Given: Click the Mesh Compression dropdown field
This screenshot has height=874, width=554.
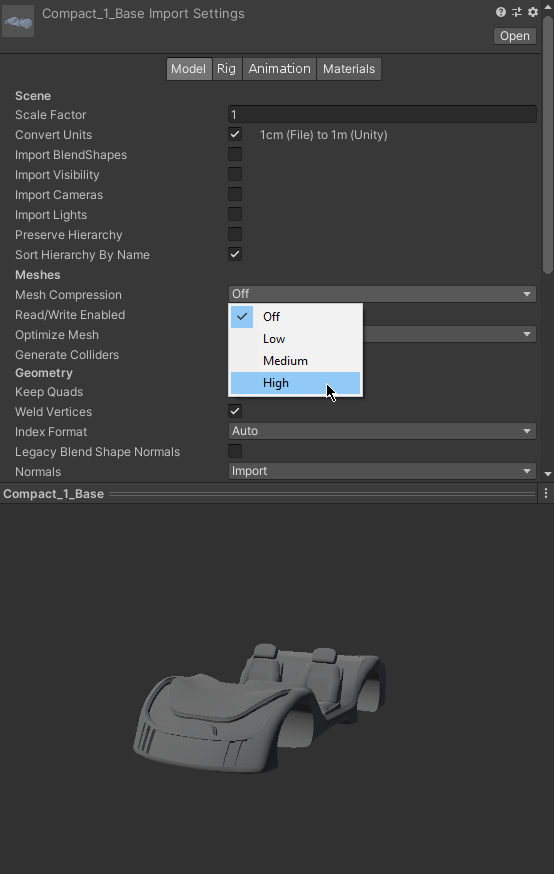Looking at the screenshot, I should tap(382, 294).
